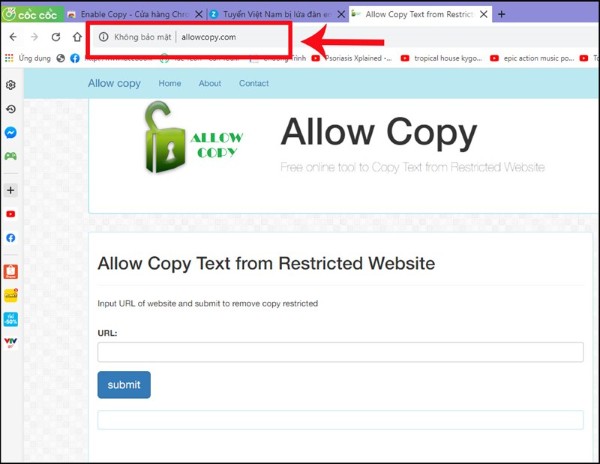600x464 pixels.
Task: Click the Cốc Cốc browser logo button
Action: [x=31, y=15]
